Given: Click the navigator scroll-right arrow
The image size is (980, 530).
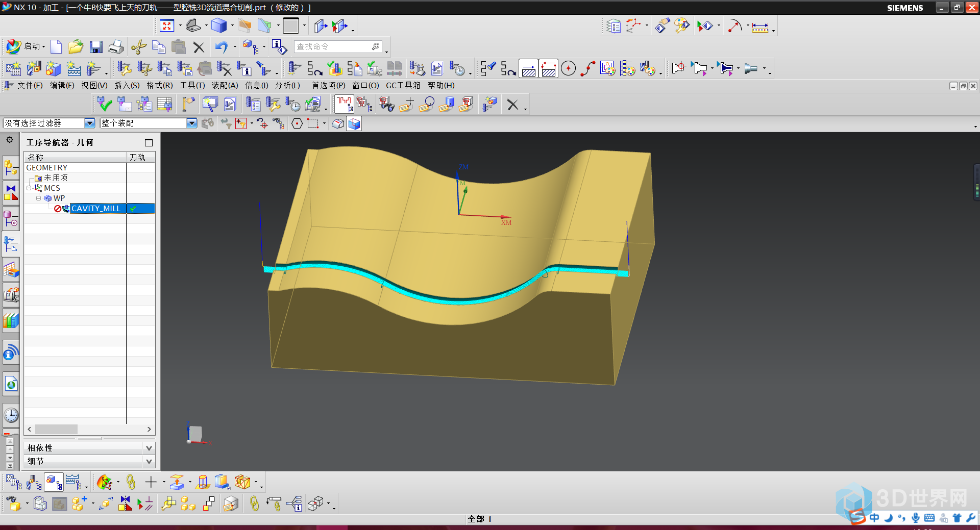Looking at the screenshot, I should click(x=149, y=430).
